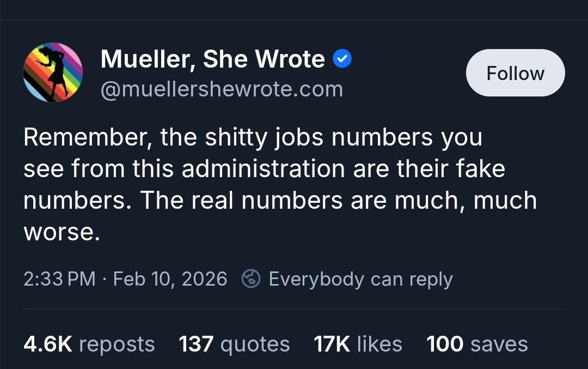
Task: Show who gave the 17K likes
Action: pos(358,344)
